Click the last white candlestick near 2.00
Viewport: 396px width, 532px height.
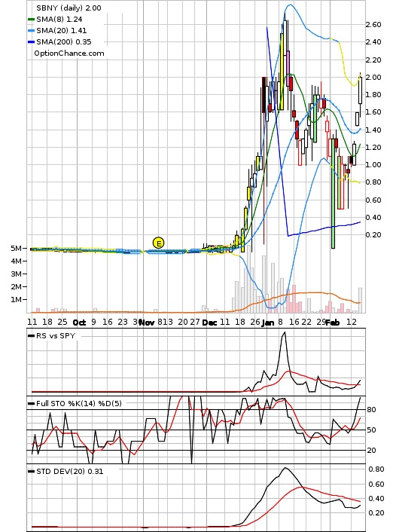pyautogui.click(x=360, y=90)
